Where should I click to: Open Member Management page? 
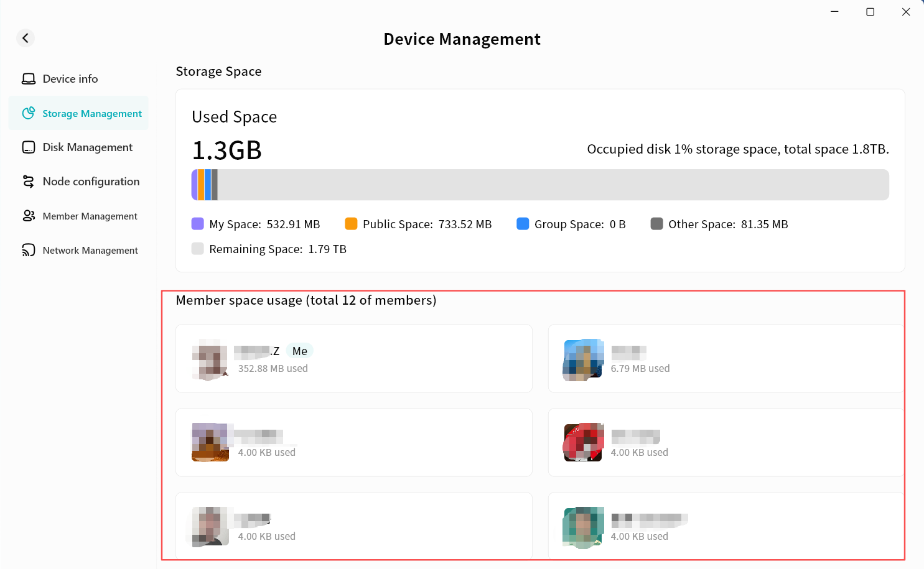[90, 216]
